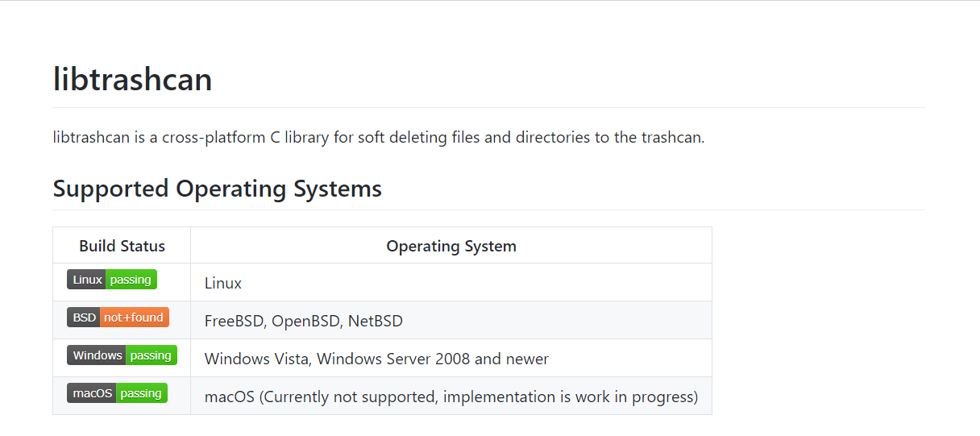Viewport: 980px width, 436px height.
Task: Open the dark "macOS" badge label
Action: click(x=92, y=393)
